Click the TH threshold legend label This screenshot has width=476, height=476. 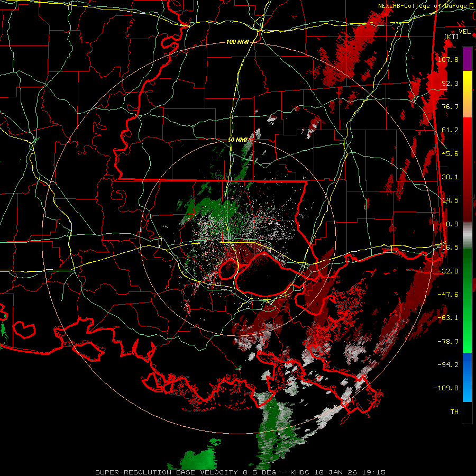[454, 411]
